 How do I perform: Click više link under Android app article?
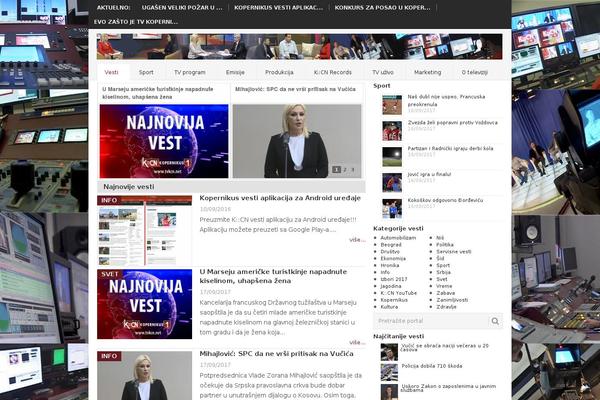point(357,240)
